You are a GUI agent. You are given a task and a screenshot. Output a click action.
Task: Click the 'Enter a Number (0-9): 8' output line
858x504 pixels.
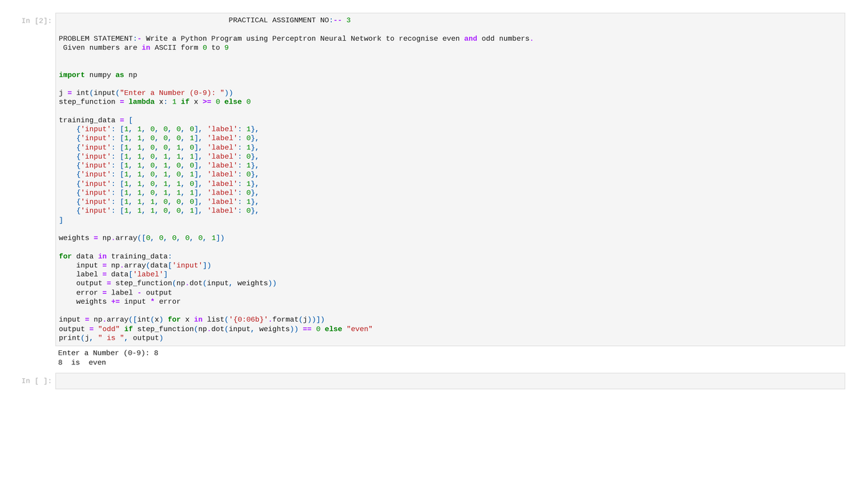(108, 352)
